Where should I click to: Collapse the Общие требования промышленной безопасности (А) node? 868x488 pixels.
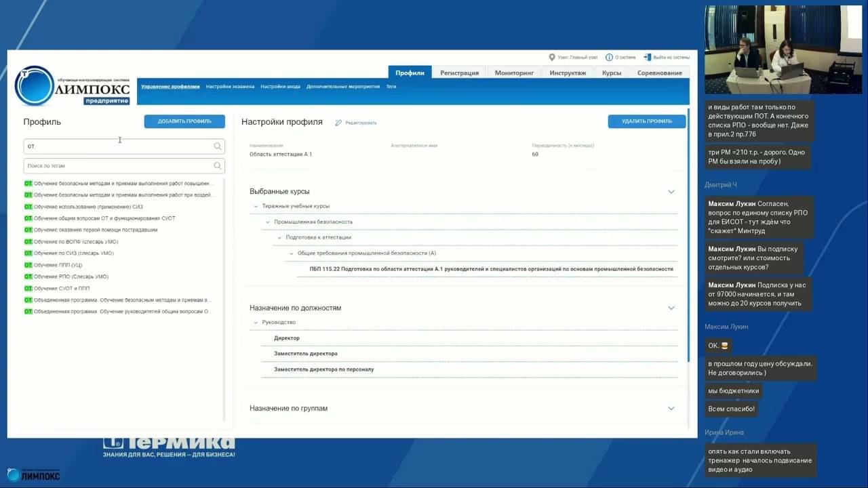coord(292,253)
